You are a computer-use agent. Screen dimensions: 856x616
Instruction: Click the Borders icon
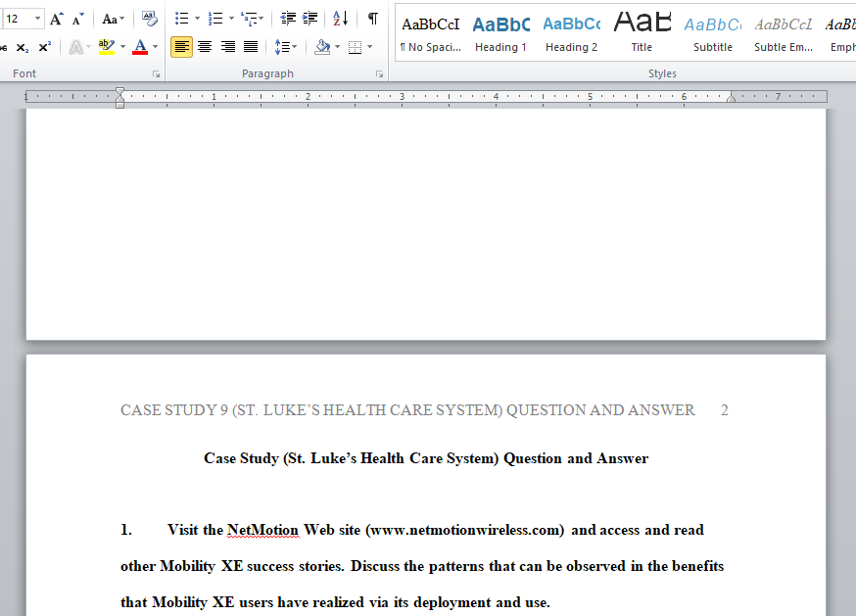[355, 47]
